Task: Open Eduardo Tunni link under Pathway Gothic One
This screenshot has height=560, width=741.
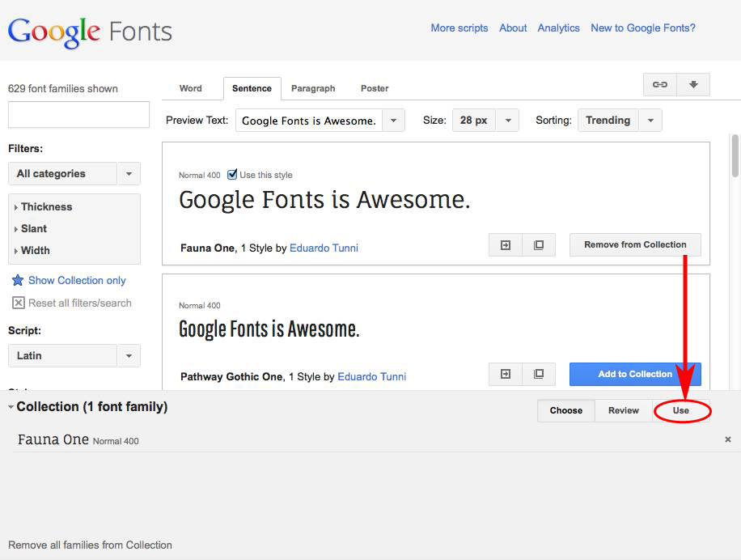Action: pyautogui.click(x=372, y=376)
